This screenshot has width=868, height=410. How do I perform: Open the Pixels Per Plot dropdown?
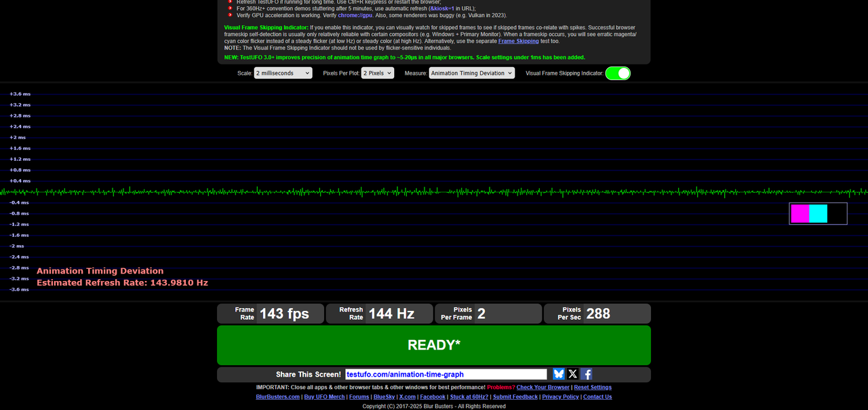click(x=378, y=73)
